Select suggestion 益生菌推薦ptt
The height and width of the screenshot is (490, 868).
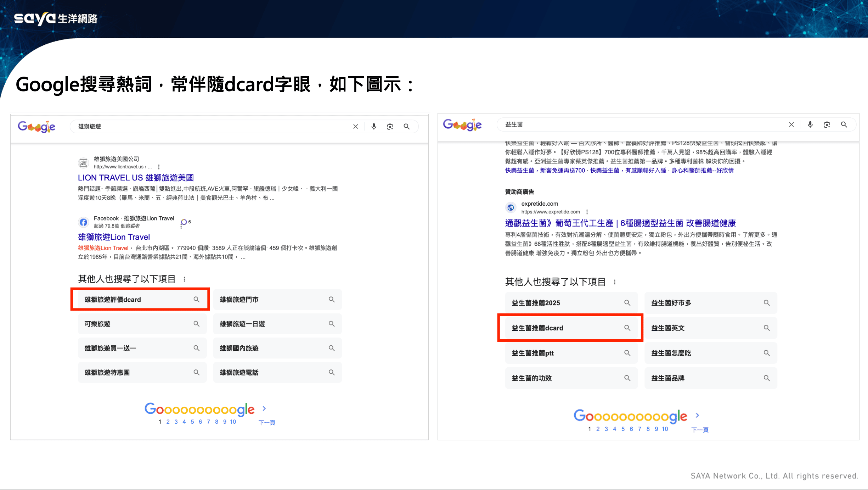click(571, 353)
